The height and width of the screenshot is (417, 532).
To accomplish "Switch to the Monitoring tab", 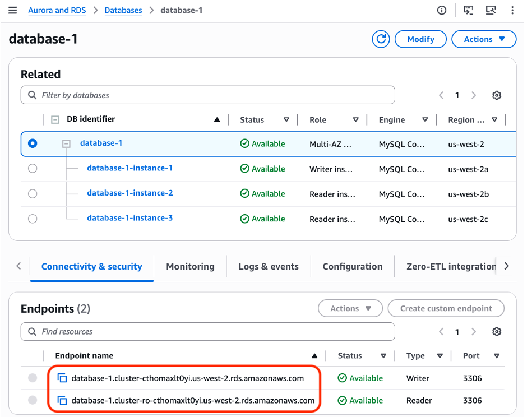I will tap(191, 267).
